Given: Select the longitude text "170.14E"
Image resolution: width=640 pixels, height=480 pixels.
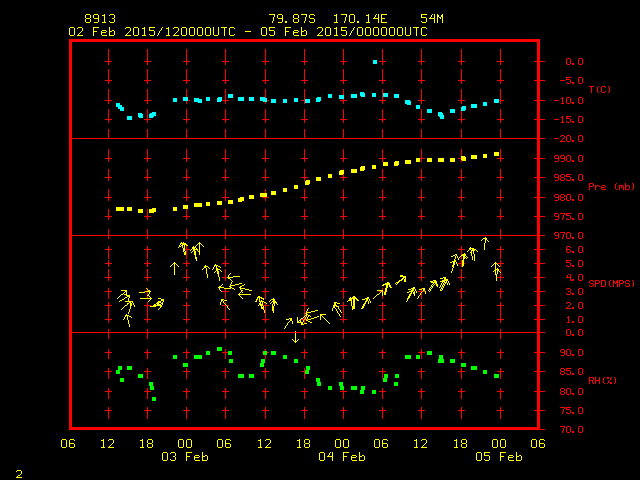Looking at the screenshot, I should point(360,19).
